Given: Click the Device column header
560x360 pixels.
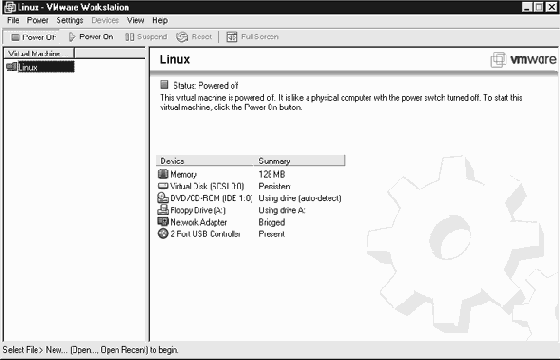Looking at the screenshot, I should coord(205,161).
